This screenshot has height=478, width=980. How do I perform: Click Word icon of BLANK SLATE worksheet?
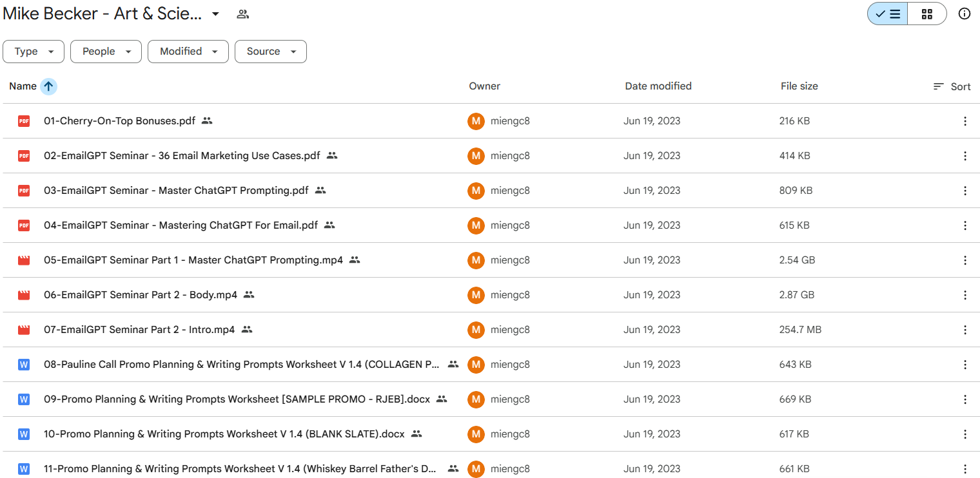coord(24,434)
